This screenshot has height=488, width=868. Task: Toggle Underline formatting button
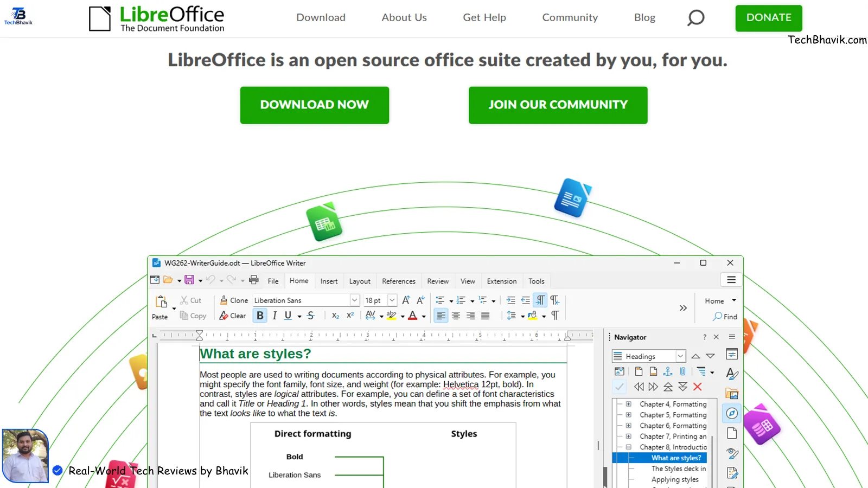coord(288,316)
